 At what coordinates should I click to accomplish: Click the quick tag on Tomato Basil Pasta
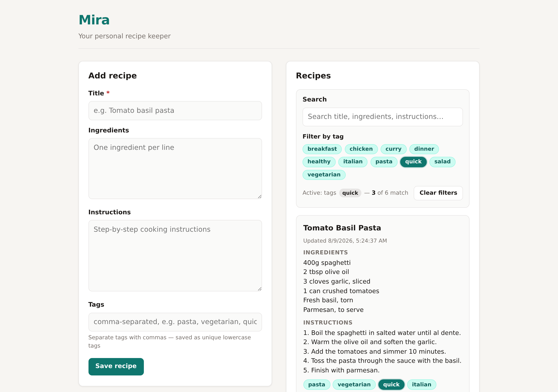pos(391,384)
